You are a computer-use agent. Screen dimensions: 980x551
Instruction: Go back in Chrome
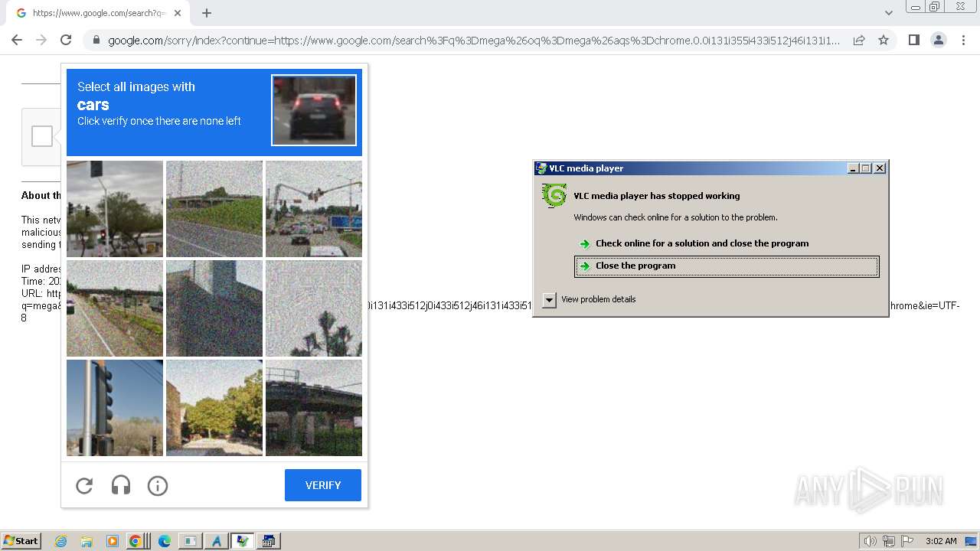click(17, 40)
